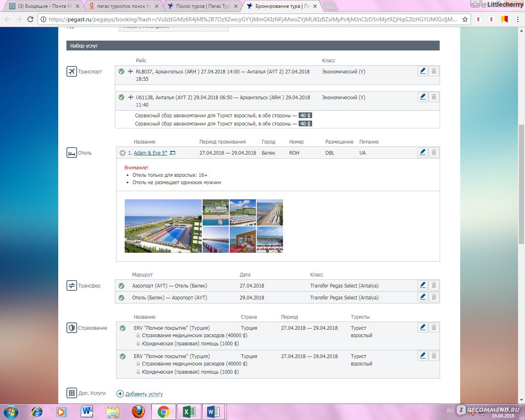Click the plus icon to add a service
Screen dimensions: 525x420
click(120, 394)
